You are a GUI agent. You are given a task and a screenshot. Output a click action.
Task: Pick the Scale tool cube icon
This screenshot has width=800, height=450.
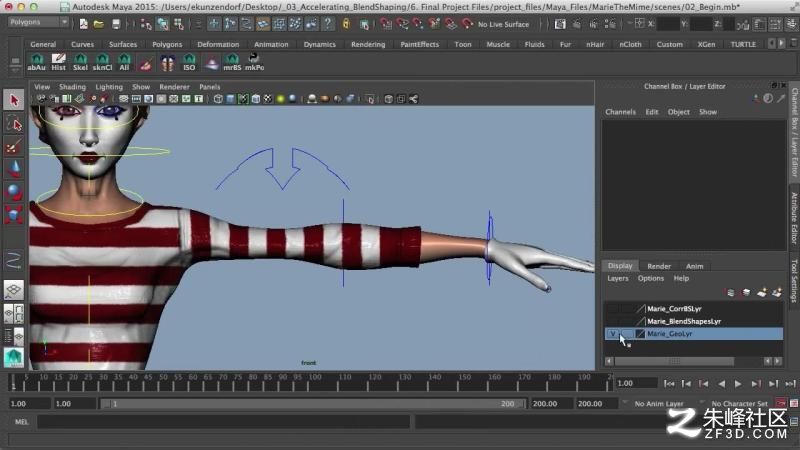(x=14, y=215)
